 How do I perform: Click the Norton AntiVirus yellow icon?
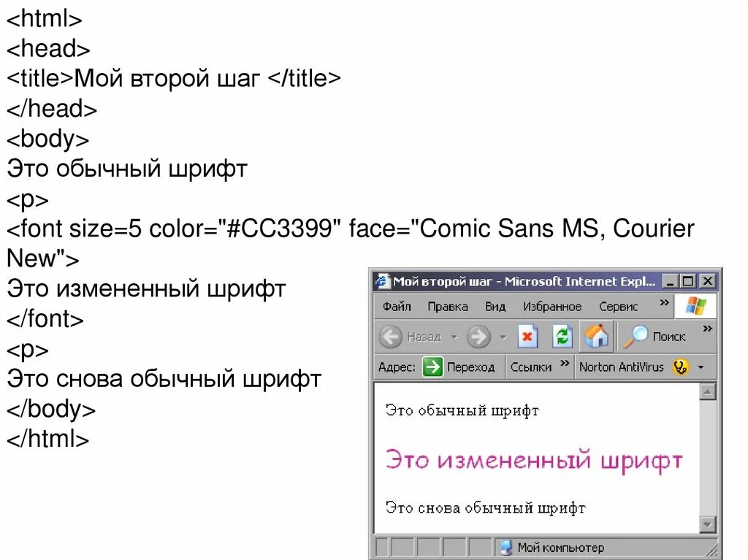coord(681,367)
